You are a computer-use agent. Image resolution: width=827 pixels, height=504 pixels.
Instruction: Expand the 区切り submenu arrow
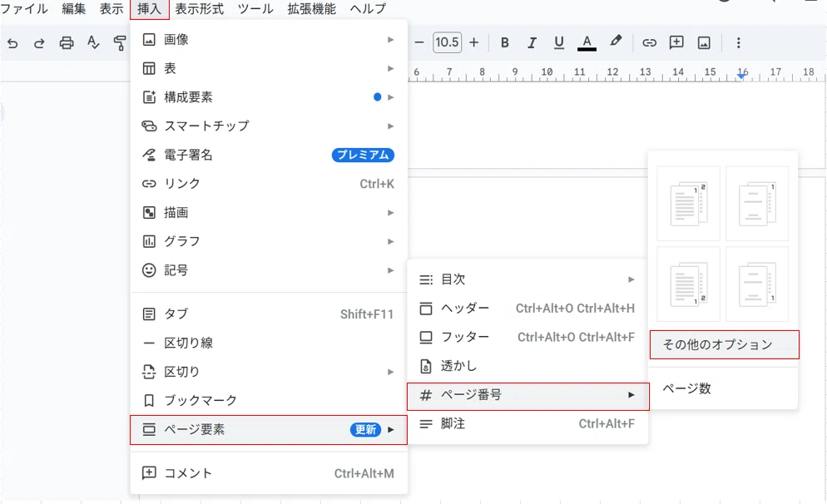(x=390, y=372)
